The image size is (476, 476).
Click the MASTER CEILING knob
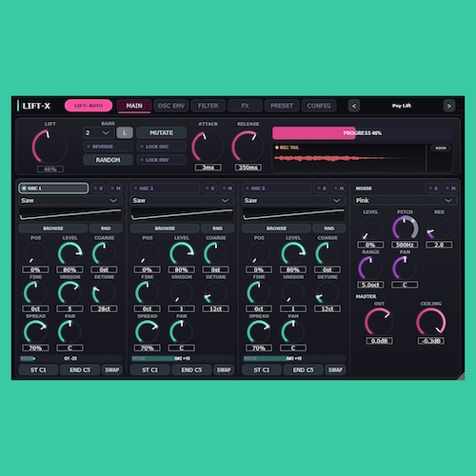click(431, 322)
